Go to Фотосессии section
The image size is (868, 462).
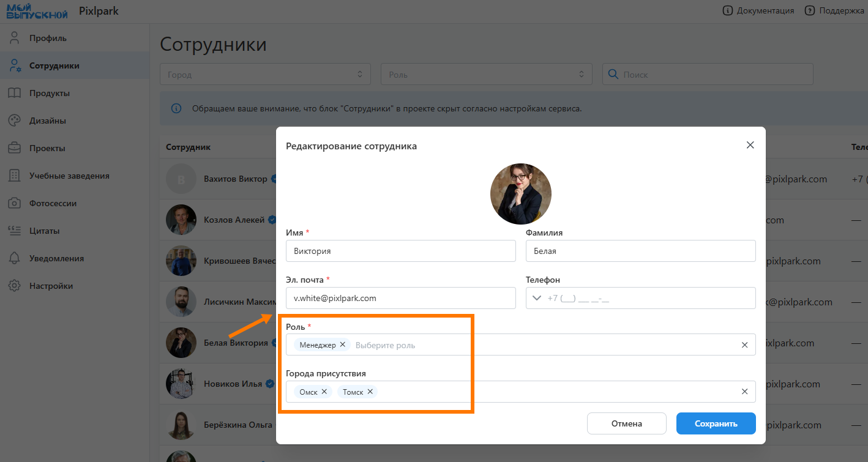pos(53,203)
